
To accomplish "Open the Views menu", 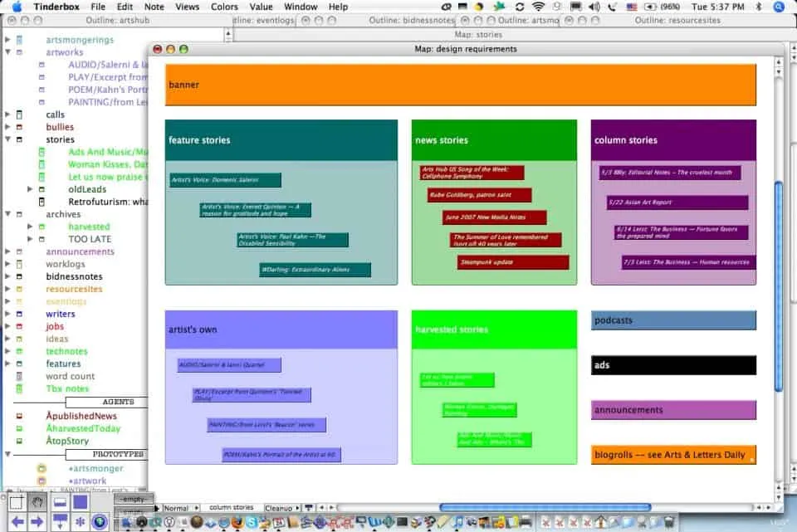I will [x=187, y=7].
